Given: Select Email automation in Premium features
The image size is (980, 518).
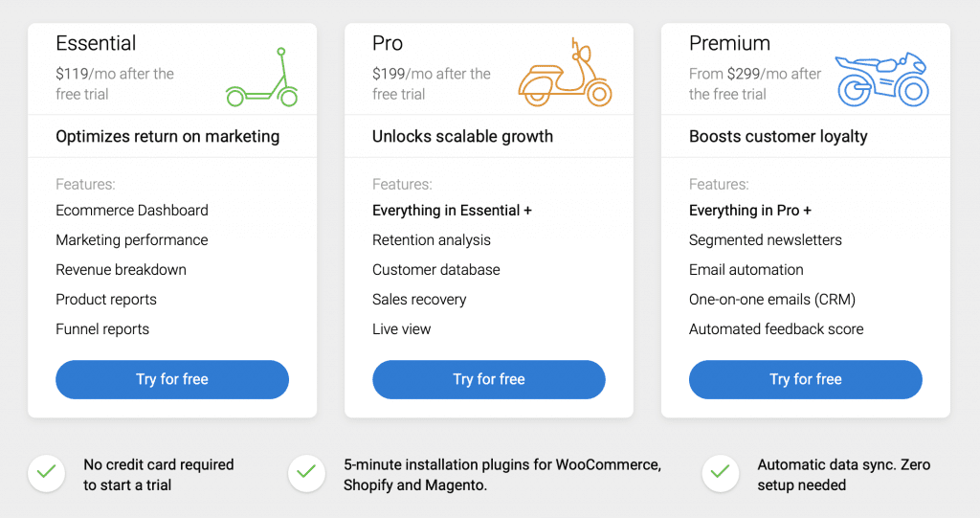Looking at the screenshot, I should pyautogui.click(x=746, y=270).
